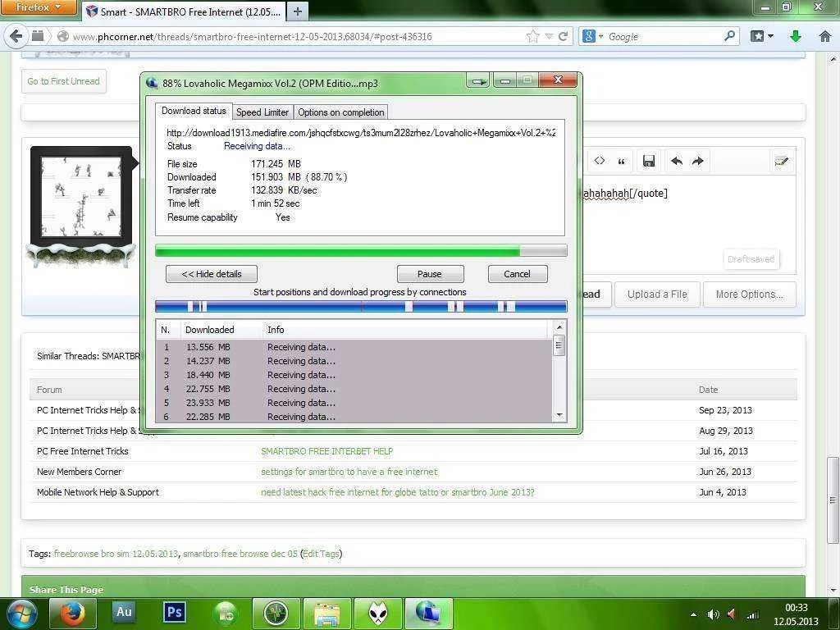The height and width of the screenshot is (630, 840).
Task: Launch Photoshop from the taskbar
Action: pos(175,612)
